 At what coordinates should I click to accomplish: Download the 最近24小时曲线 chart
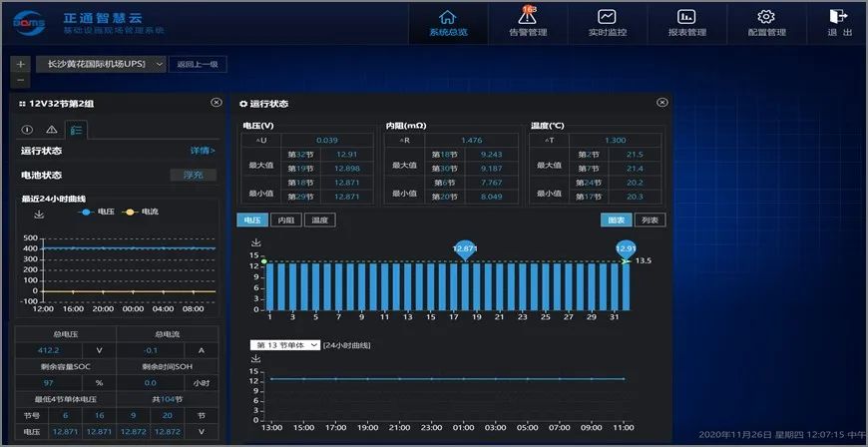(39, 215)
